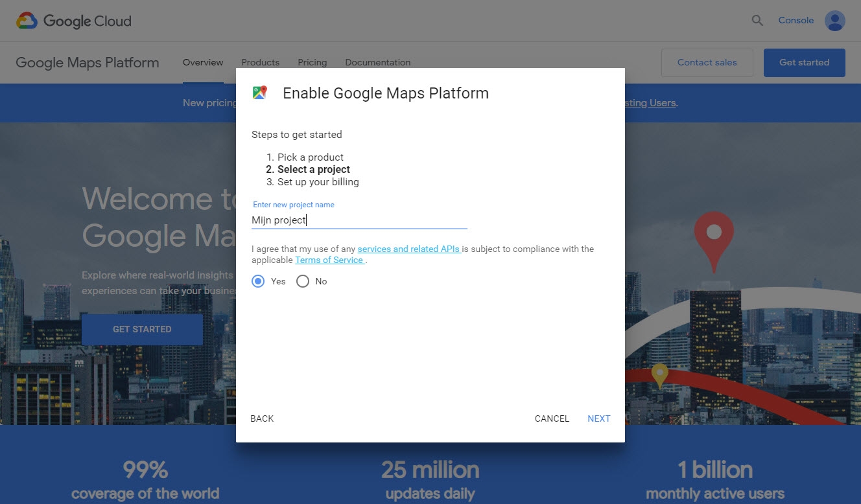Open the Pricing tab

(x=312, y=62)
